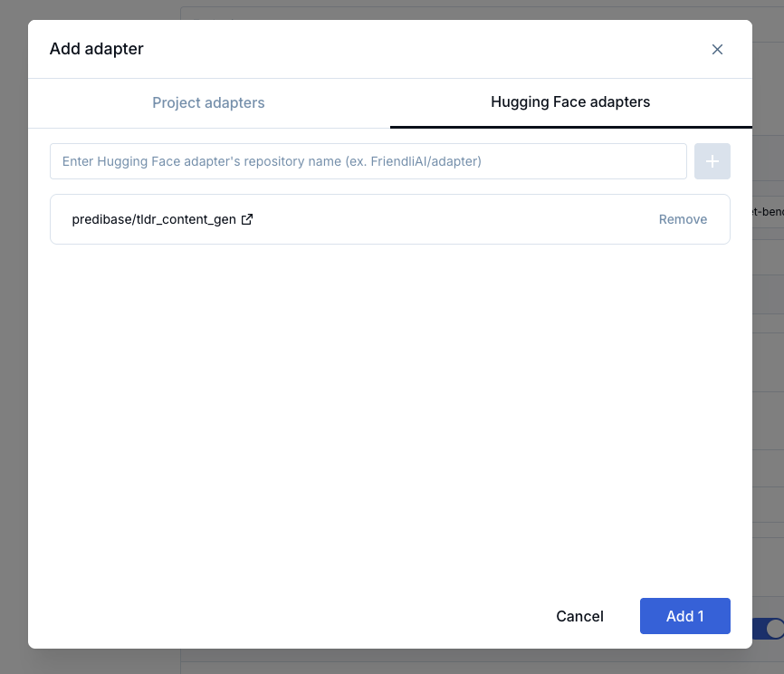Screen dimensions: 784x674
Task: Click the Add 1 button
Action: pos(684,616)
